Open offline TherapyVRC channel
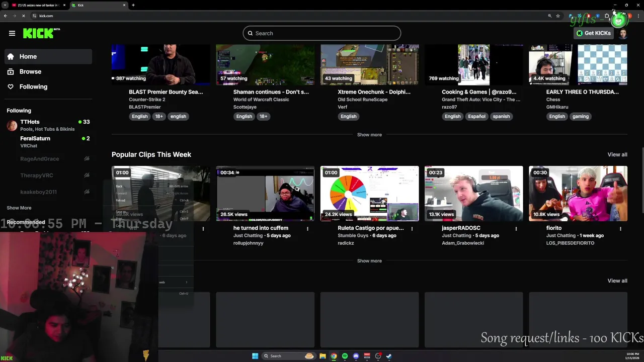This screenshot has width=644, height=362. coord(48,175)
